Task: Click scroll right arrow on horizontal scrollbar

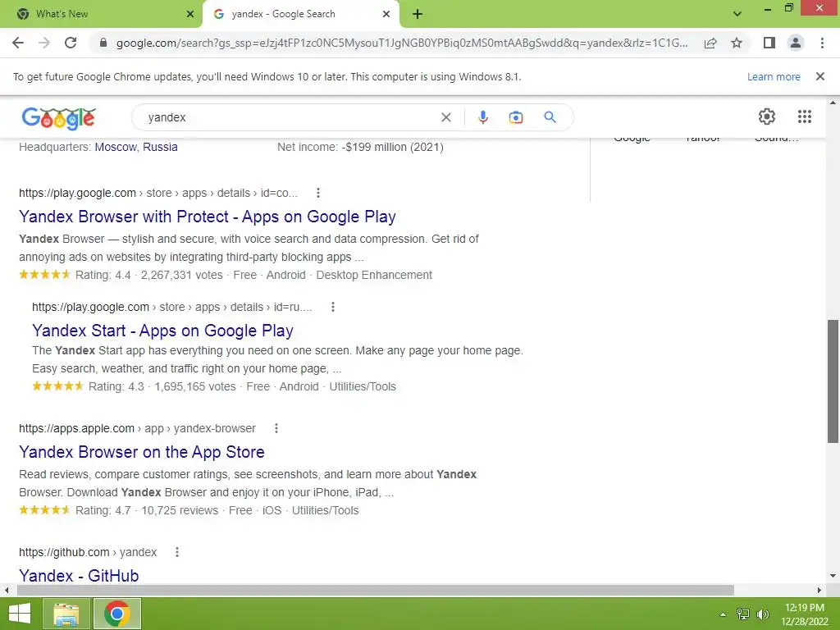Action: pos(819,590)
